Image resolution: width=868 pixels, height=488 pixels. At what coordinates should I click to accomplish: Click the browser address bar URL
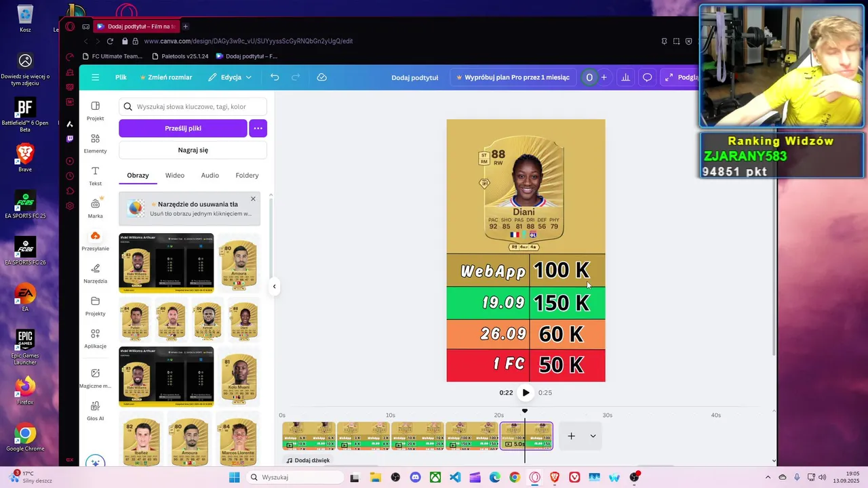pos(248,41)
